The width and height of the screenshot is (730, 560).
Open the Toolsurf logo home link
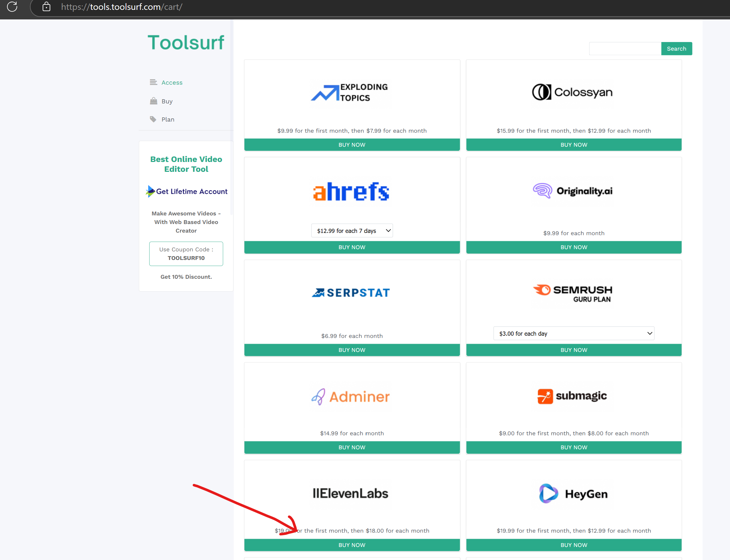[186, 42]
